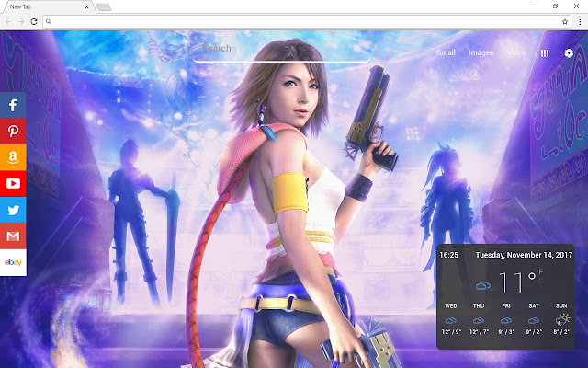Viewport: 588px width, 368px height.
Task: Switch temperature unit to F
Action: click(x=541, y=271)
